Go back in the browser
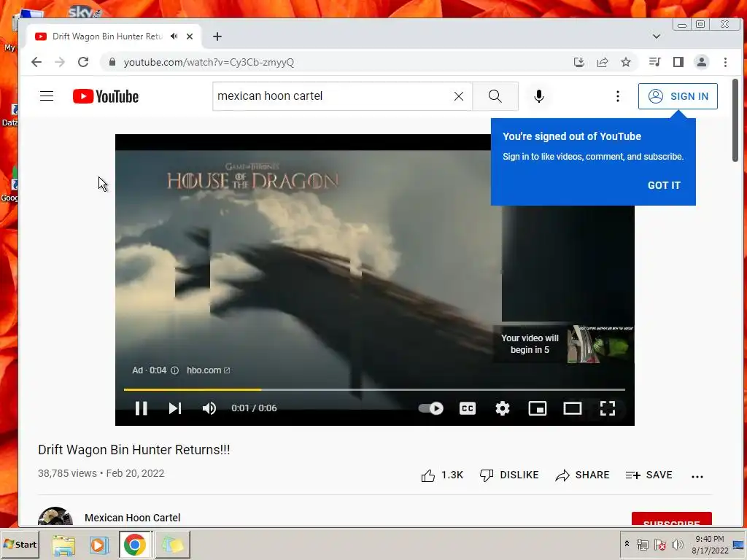The width and height of the screenshot is (747, 560). pyautogui.click(x=36, y=62)
